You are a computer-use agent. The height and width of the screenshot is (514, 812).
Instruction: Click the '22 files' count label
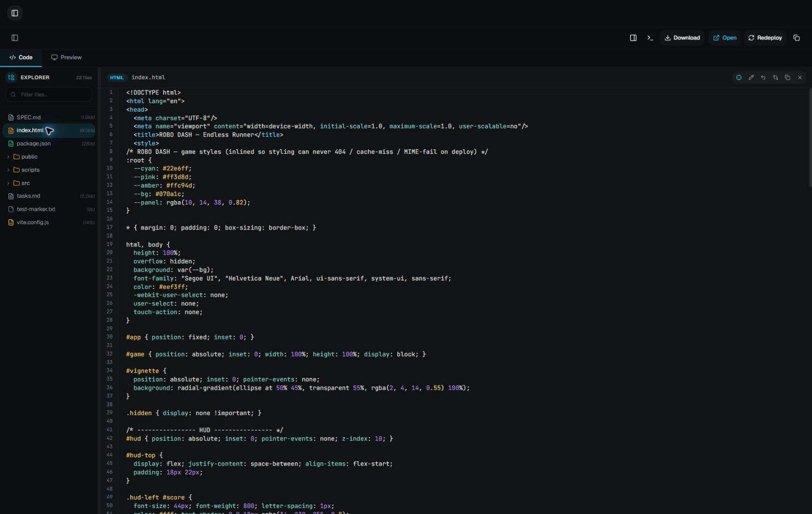pos(84,77)
